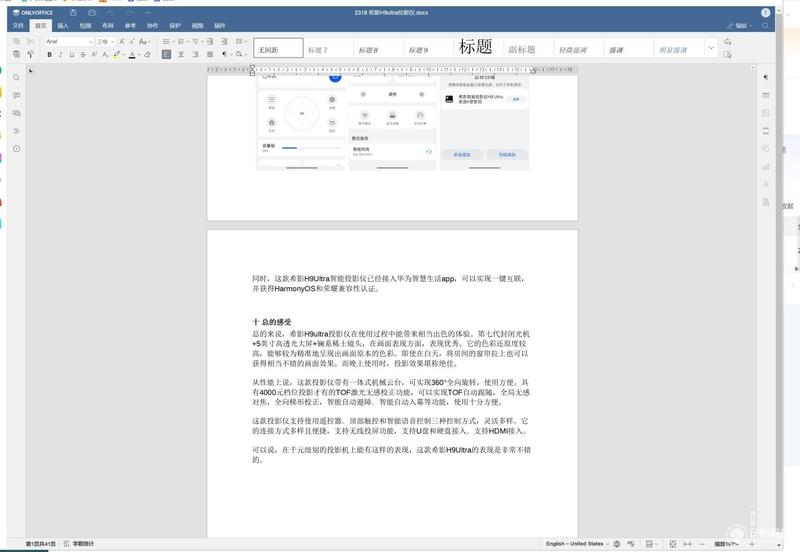
Task: Open the spell check globe icon in the status bar
Action: coord(617,544)
